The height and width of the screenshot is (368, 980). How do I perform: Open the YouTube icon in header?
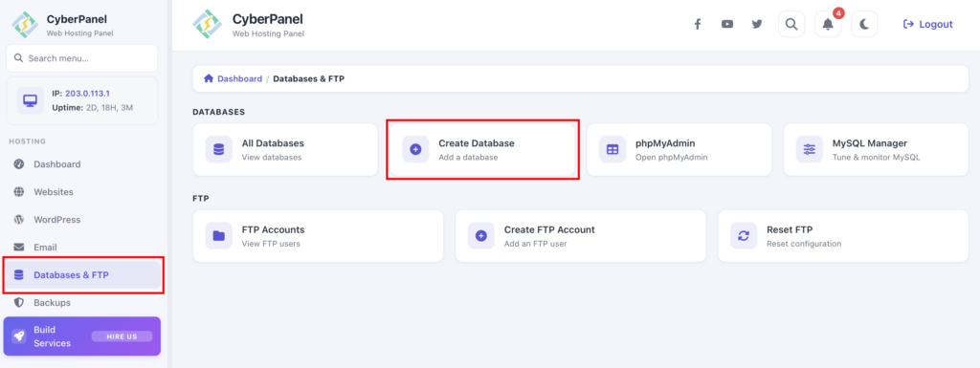pos(727,24)
